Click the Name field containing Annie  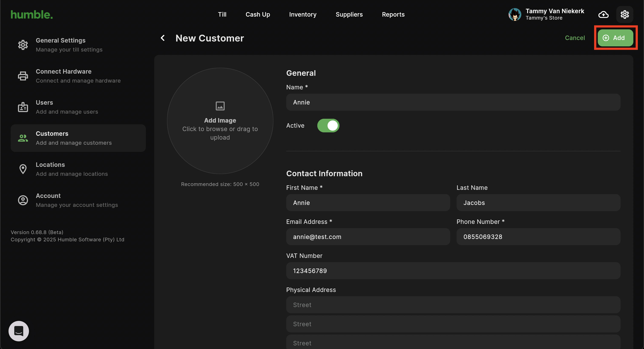coord(453,102)
